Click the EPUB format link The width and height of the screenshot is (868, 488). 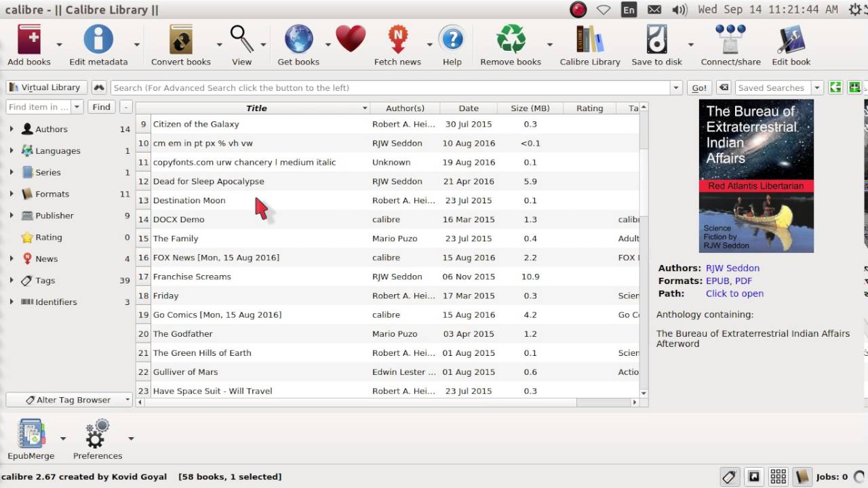717,281
